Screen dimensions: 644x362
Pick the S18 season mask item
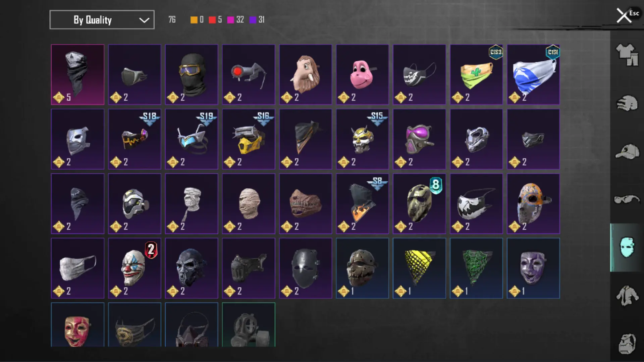pos(135,139)
